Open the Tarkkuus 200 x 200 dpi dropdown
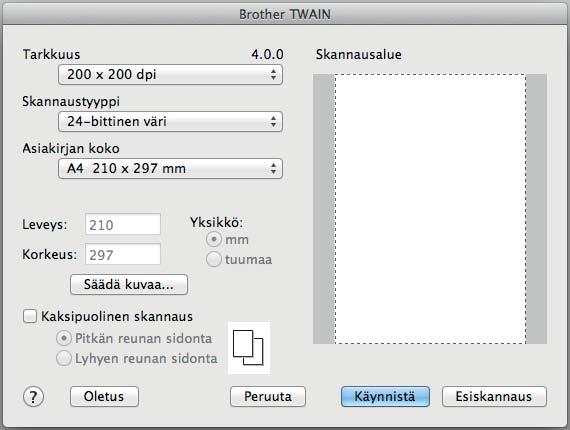This screenshot has height=430, width=570. pos(170,75)
